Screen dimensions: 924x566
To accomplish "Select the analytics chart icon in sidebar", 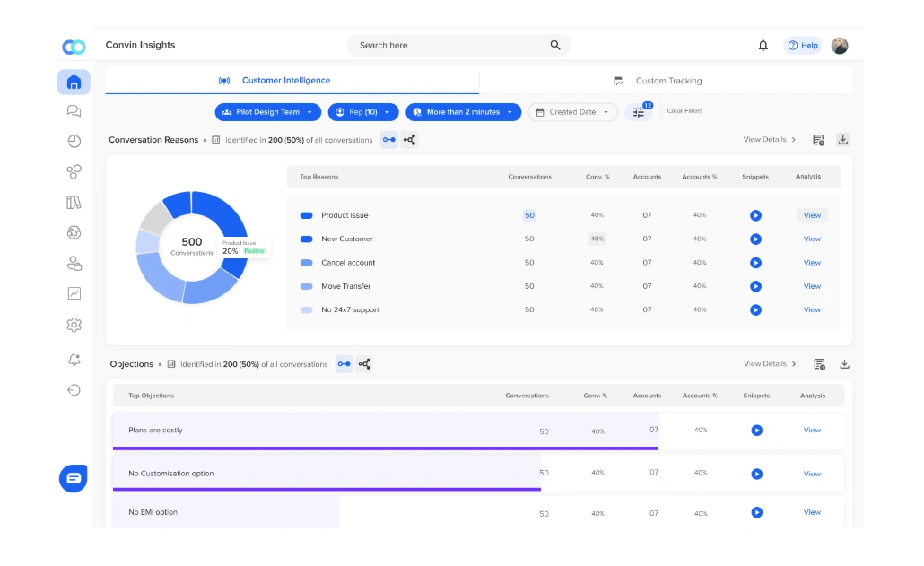I will coord(74,292).
